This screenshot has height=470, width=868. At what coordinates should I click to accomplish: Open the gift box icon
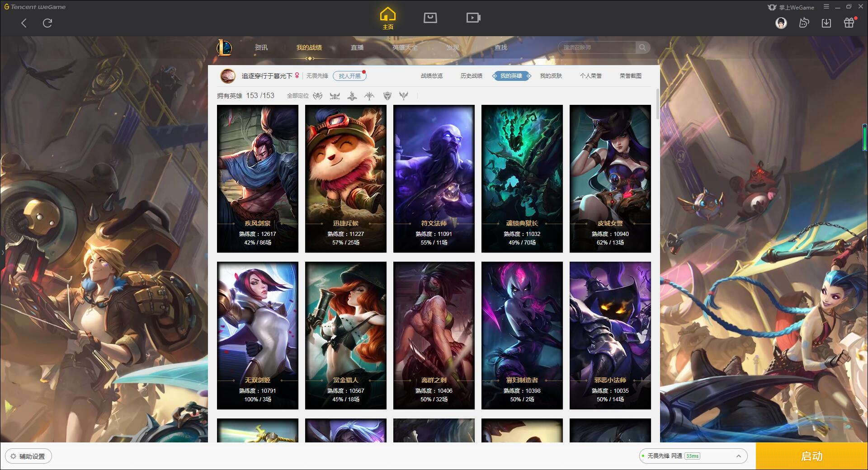[849, 23]
